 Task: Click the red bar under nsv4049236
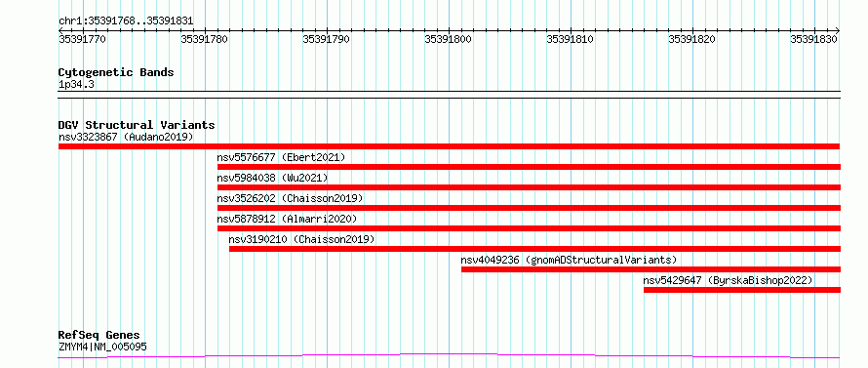click(x=651, y=269)
